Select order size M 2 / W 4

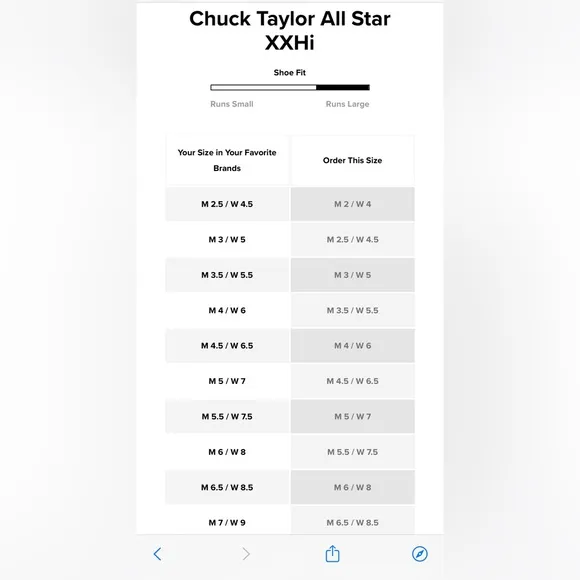353,204
